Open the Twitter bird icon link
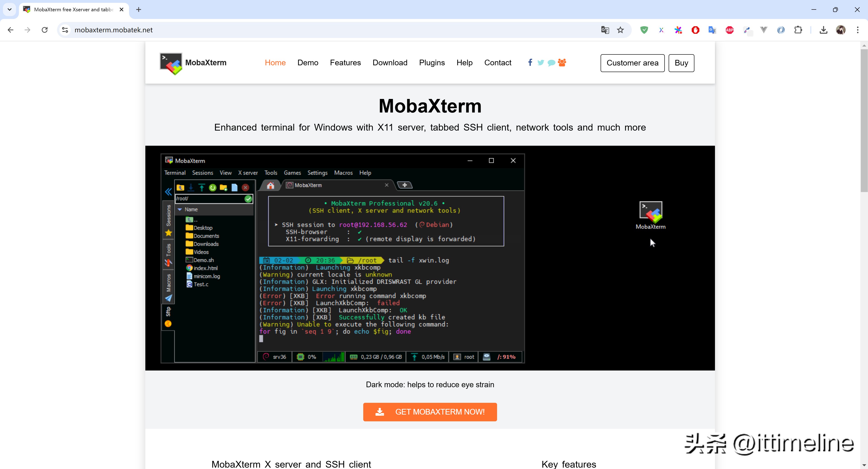 pyautogui.click(x=540, y=63)
